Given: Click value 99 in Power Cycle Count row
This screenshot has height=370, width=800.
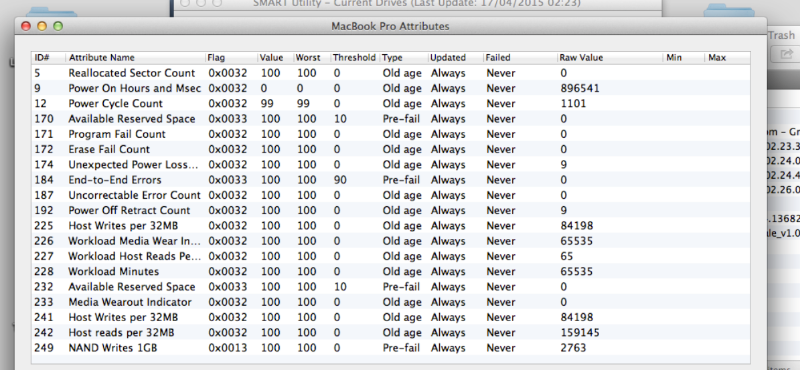Looking at the screenshot, I should pos(267,104).
